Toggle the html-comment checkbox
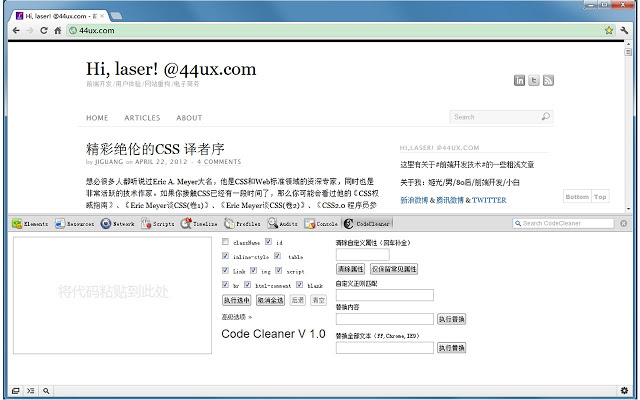Image resolution: width=640 pixels, height=400 pixels. (x=247, y=284)
